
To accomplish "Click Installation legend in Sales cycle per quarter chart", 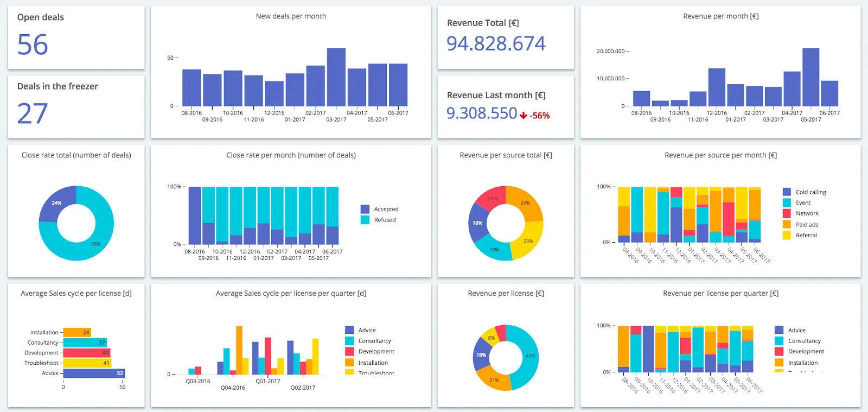I will (367, 363).
